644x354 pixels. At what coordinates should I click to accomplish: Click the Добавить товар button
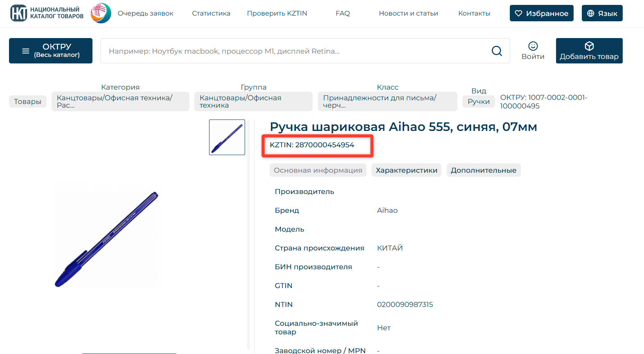[x=589, y=51]
